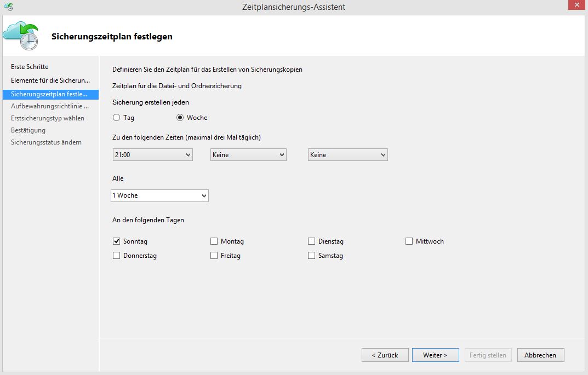Image resolution: width=588 pixels, height=375 pixels.
Task: Enable the Montag checkbox
Action: pyautogui.click(x=213, y=241)
